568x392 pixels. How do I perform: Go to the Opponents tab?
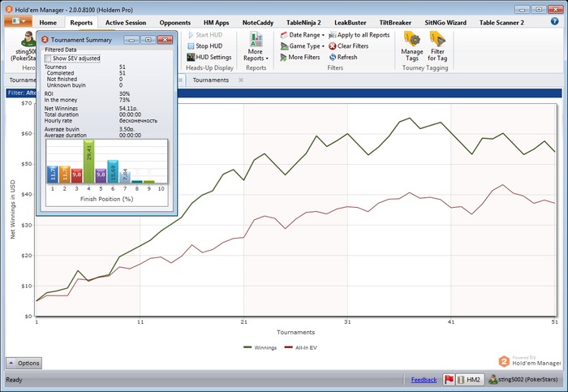[175, 23]
